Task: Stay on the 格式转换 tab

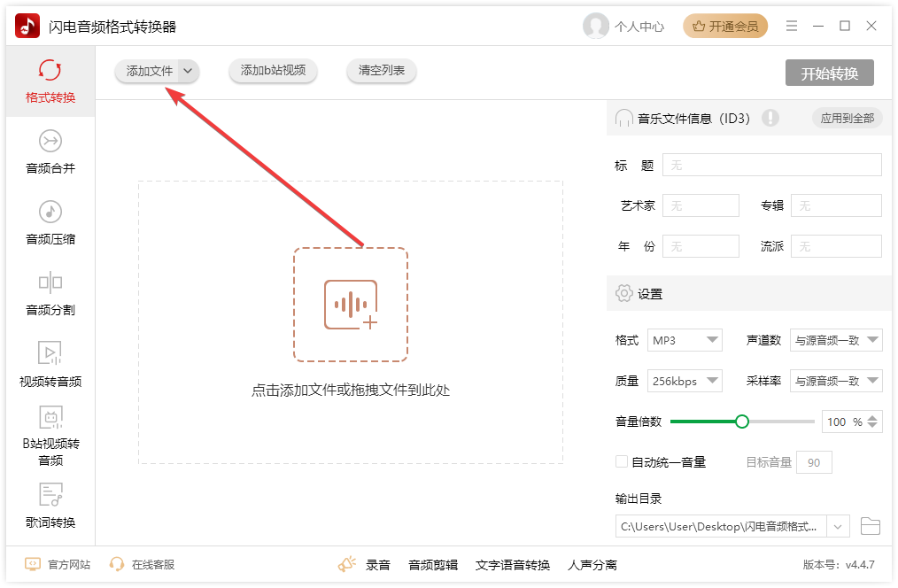Action: tap(50, 81)
